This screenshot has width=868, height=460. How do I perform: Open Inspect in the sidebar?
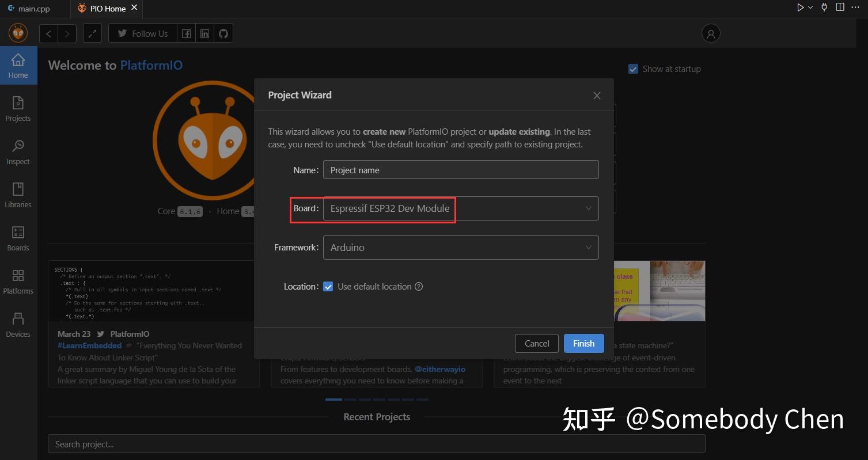18,152
